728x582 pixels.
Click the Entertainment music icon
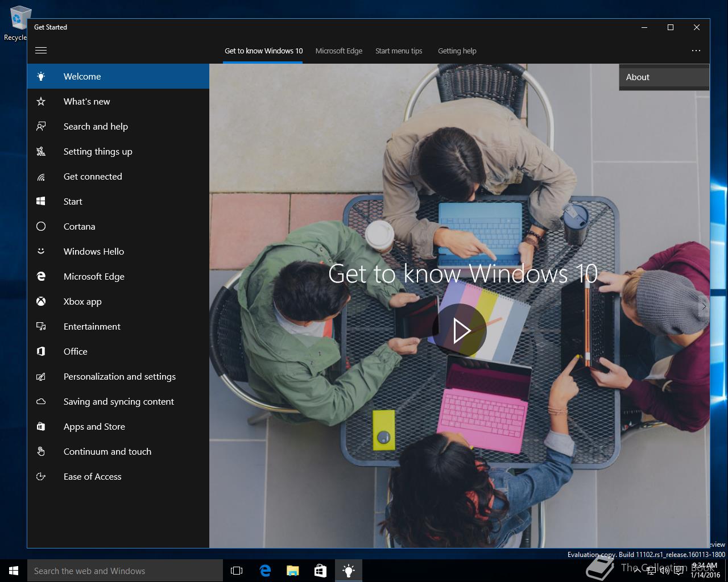pyautogui.click(x=41, y=326)
